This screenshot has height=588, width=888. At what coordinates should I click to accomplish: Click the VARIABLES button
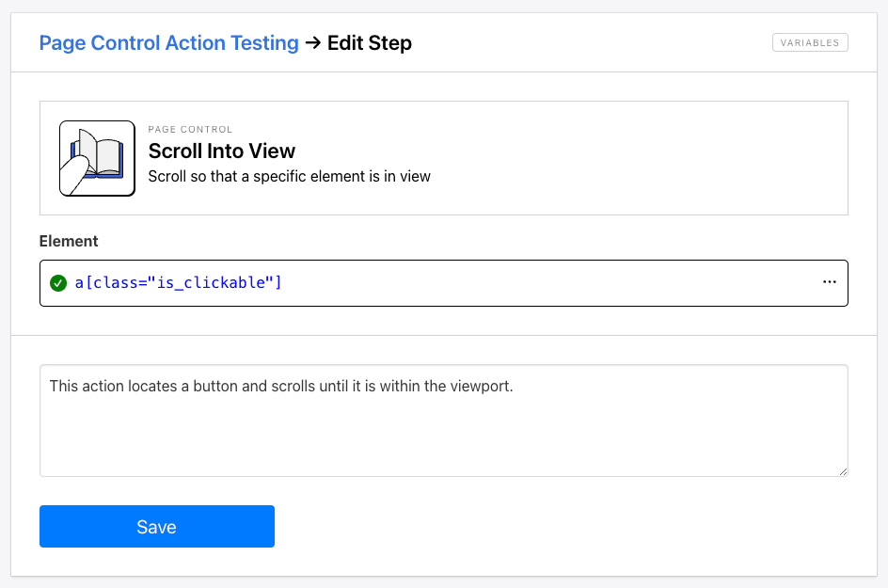810,42
